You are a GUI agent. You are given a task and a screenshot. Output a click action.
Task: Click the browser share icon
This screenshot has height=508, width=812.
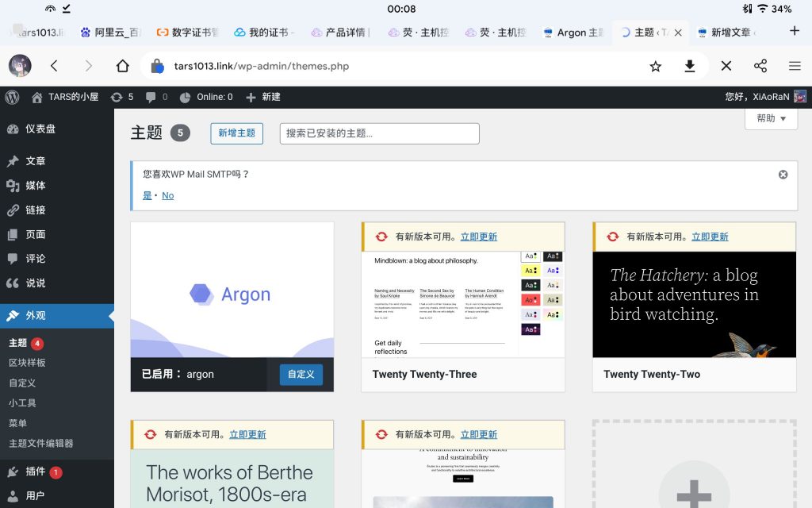click(760, 66)
